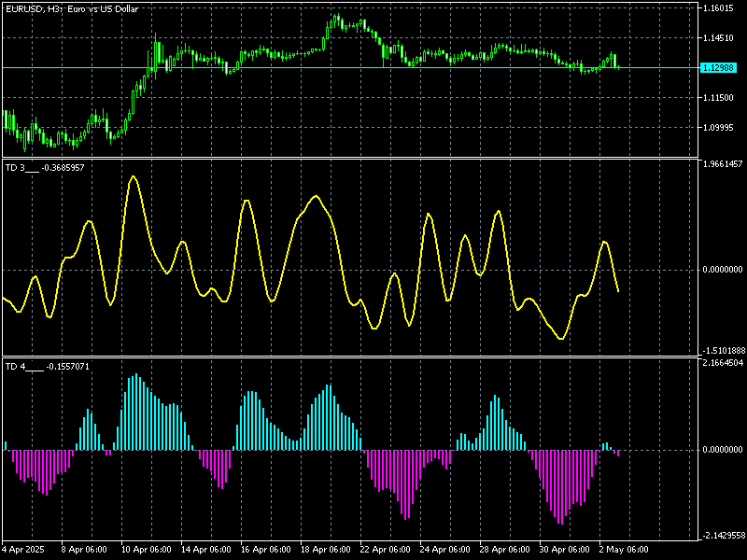This screenshot has width=747, height=560.
Task: Click the 22 Apr 06:00 time label
Action: [386, 550]
